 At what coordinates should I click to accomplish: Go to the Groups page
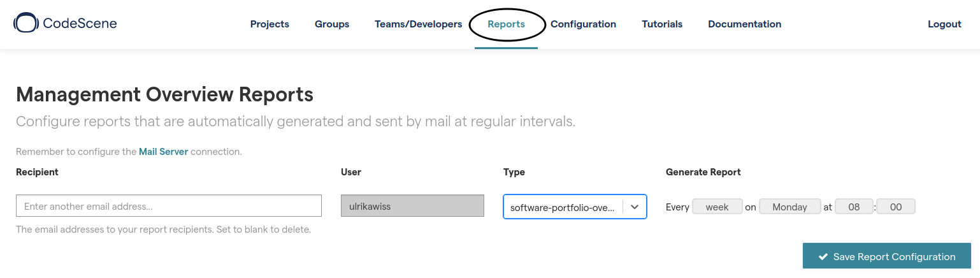[x=332, y=24]
